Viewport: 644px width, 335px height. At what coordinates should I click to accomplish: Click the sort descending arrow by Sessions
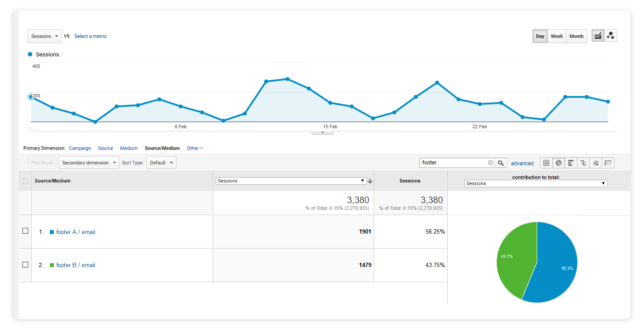tap(370, 181)
